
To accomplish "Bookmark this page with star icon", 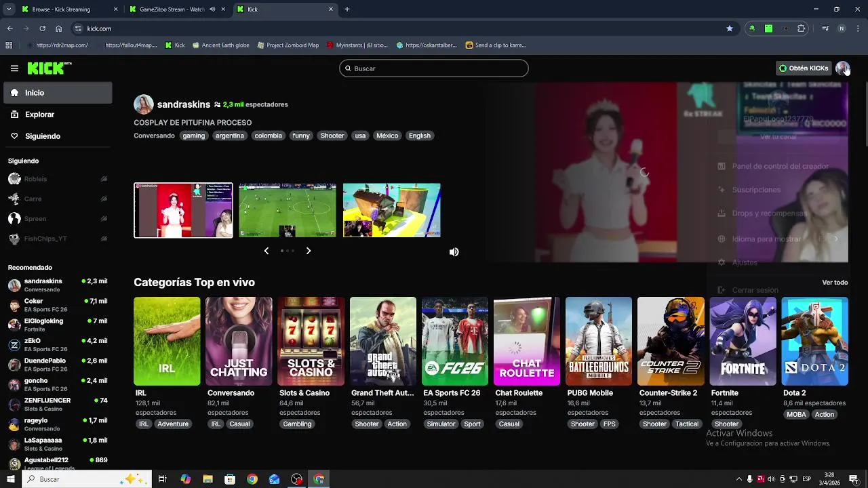I will coord(730,28).
